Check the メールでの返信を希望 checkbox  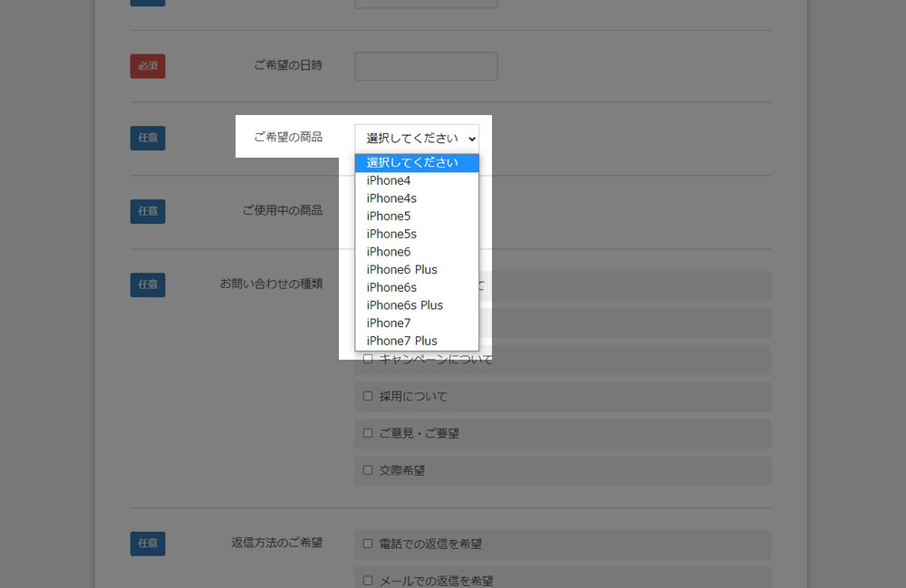[x=368, y=581]
